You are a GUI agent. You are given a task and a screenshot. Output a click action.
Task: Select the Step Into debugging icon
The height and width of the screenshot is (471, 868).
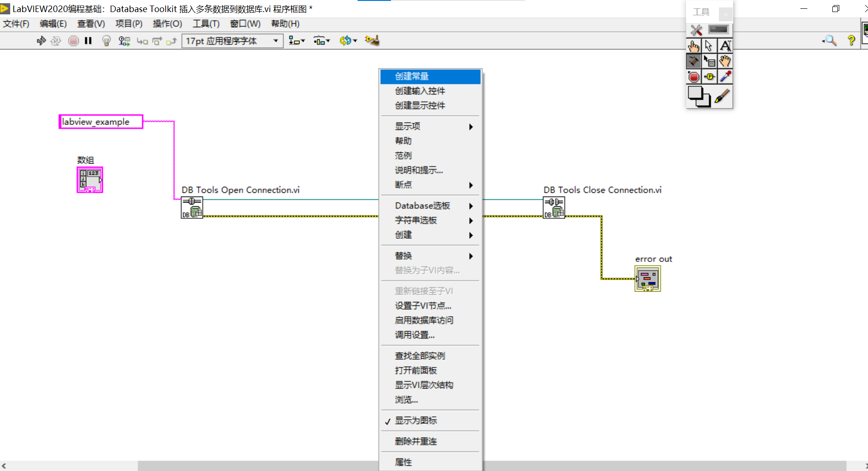pos(142,41)
